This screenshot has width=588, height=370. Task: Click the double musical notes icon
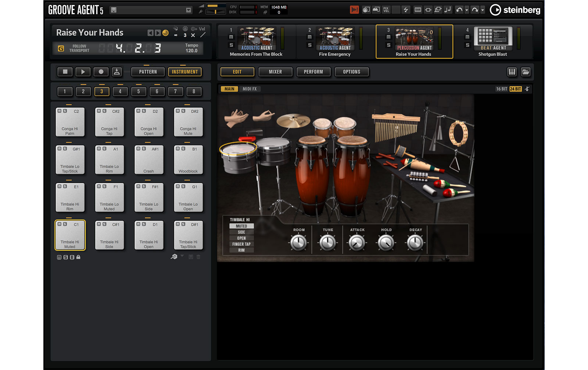coord(447,10)
